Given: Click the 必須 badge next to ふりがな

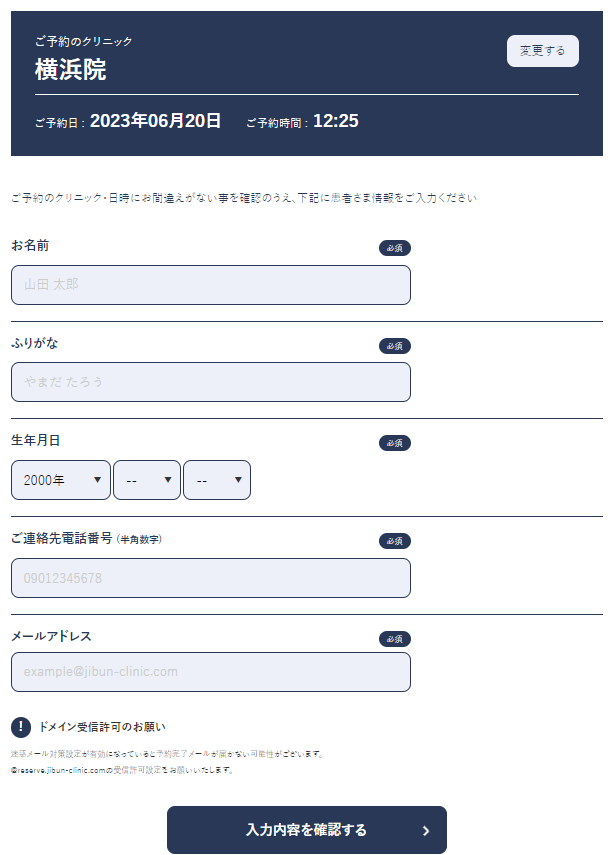Looking at the screenshot, I should coord(395,346).
